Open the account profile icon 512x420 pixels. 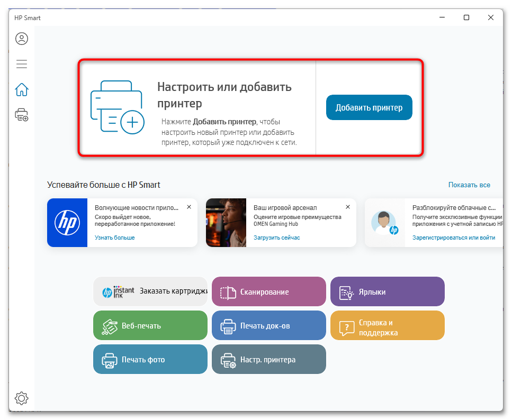(22, 39)
